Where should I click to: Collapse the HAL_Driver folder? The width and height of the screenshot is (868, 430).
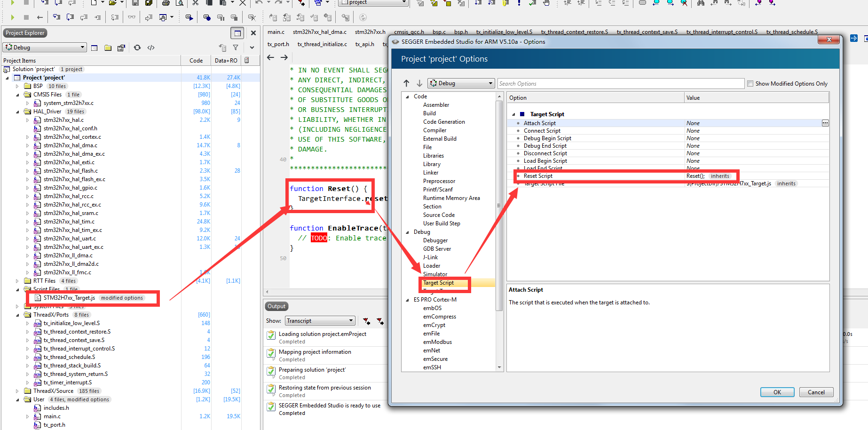(17, 111)
